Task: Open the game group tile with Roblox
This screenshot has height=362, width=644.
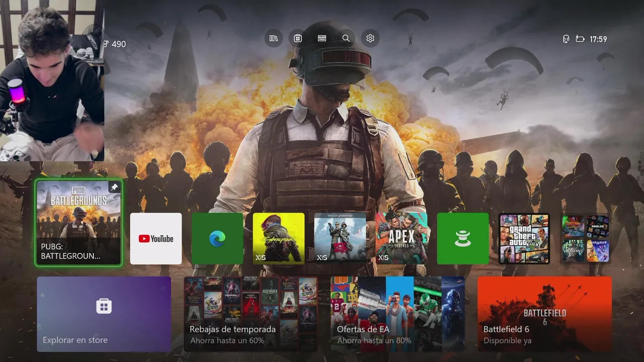Action: point(586,238)
